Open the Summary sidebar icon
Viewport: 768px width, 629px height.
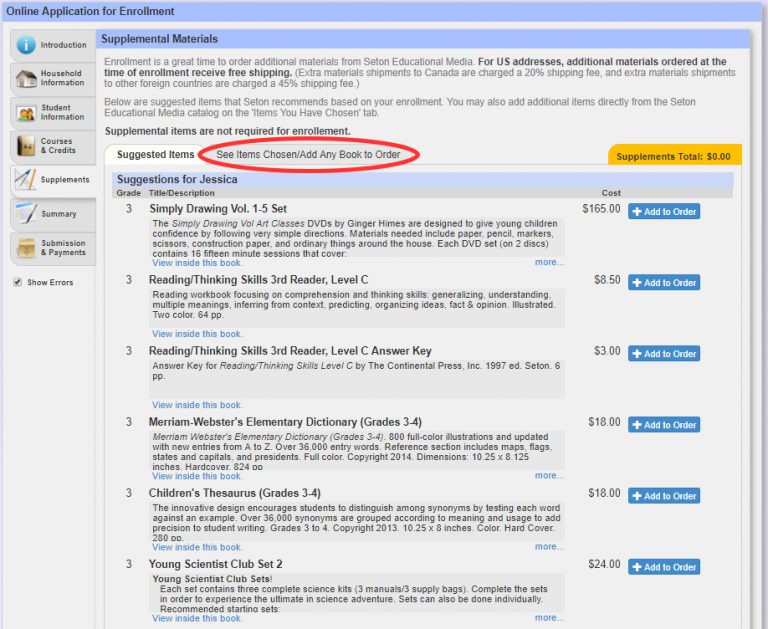26,213
